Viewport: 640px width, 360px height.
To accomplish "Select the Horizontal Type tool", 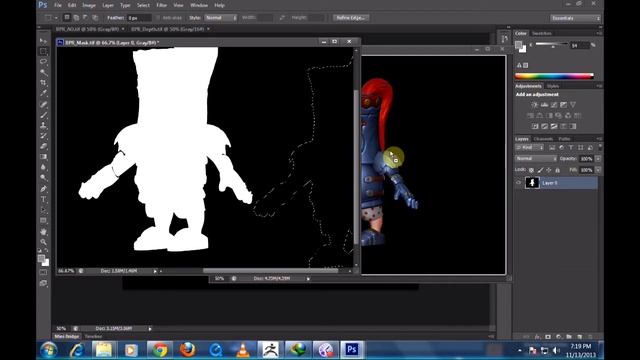I will [x=43, y=200].
